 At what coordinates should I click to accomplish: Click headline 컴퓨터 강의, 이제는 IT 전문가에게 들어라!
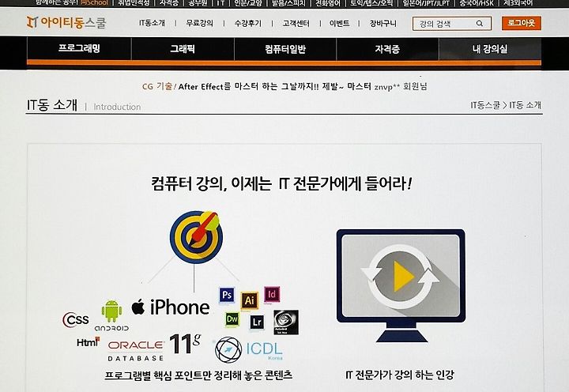pyautogui.click(x=282, y=183)
